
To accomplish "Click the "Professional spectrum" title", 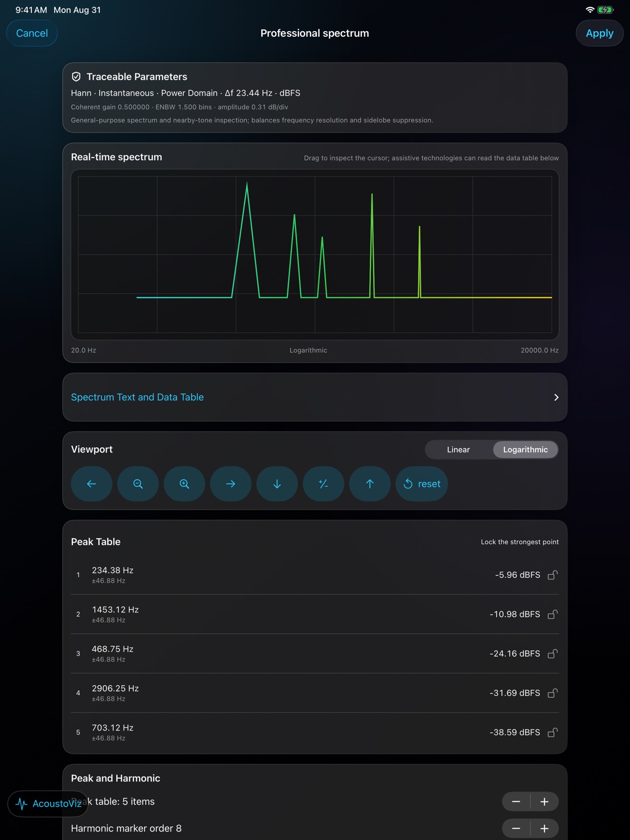I will pos(315,33).
